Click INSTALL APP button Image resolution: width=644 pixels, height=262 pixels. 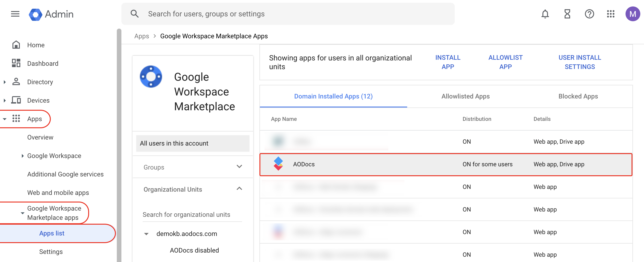448,62
